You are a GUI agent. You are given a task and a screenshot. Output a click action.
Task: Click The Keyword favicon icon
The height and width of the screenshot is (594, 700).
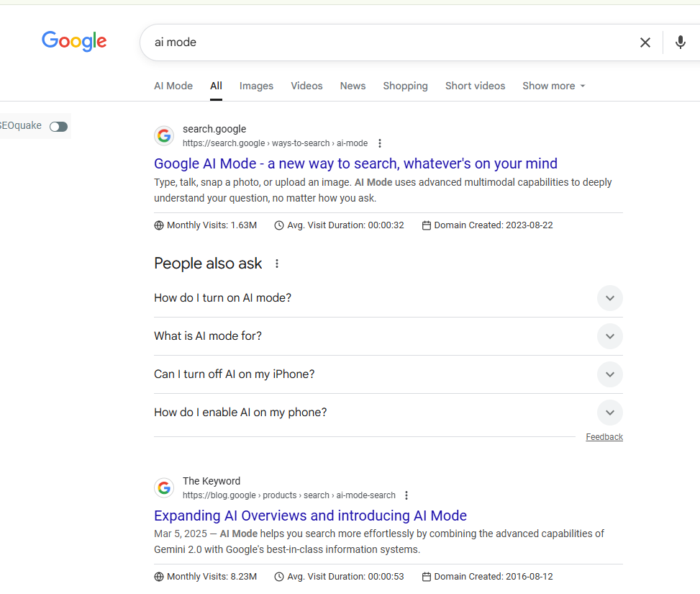click(164, 487)
